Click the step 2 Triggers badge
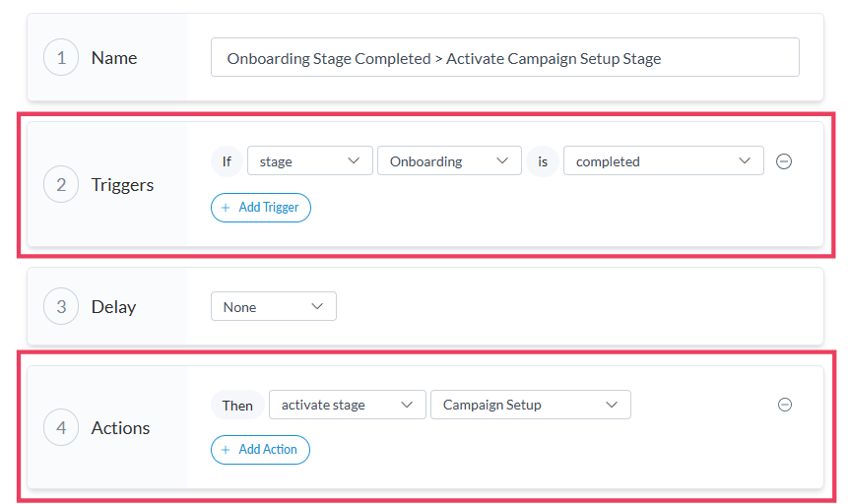Screen dimensions: 848x504 click(x=61, y=185)
